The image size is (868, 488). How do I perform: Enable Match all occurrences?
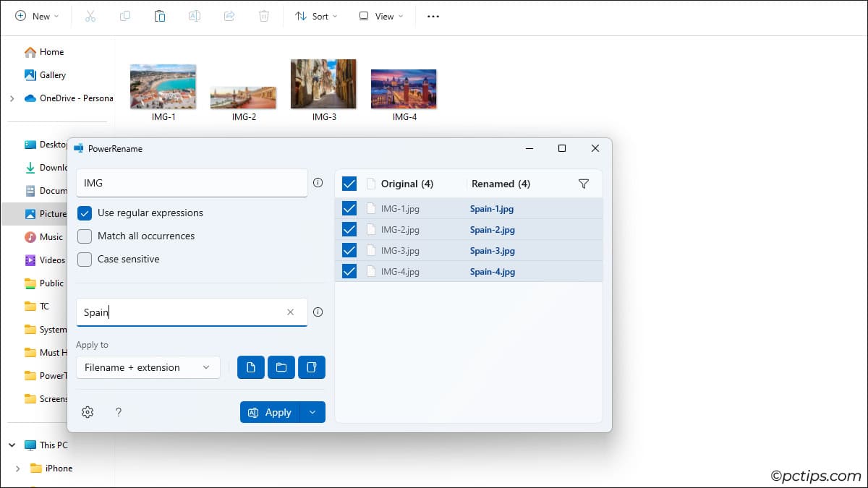pyautogui.click(x=85, y=236)
